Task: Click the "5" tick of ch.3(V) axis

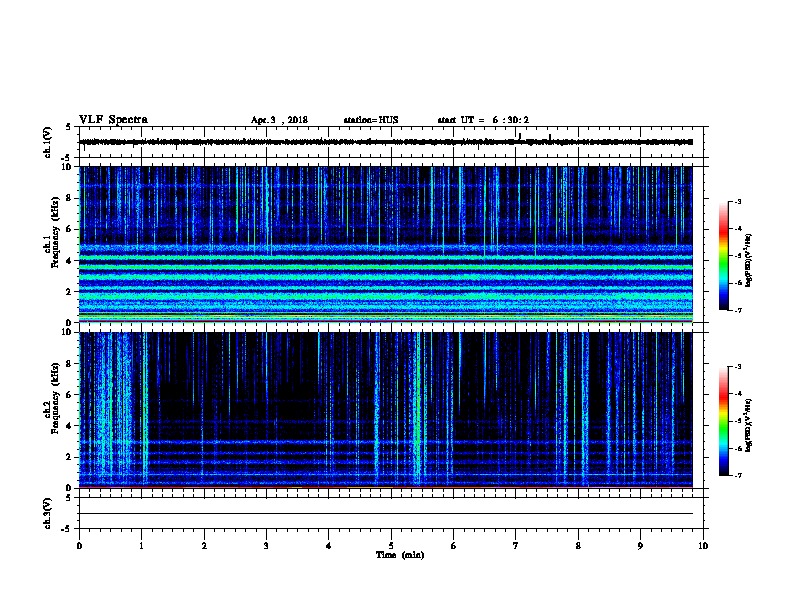Action: coord(68,498)
